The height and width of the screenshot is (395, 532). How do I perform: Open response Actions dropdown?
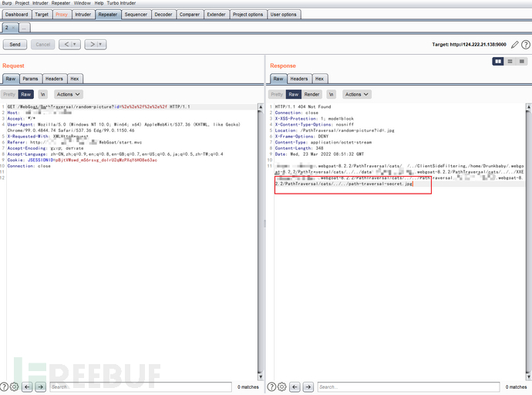(x=357, y=94)
